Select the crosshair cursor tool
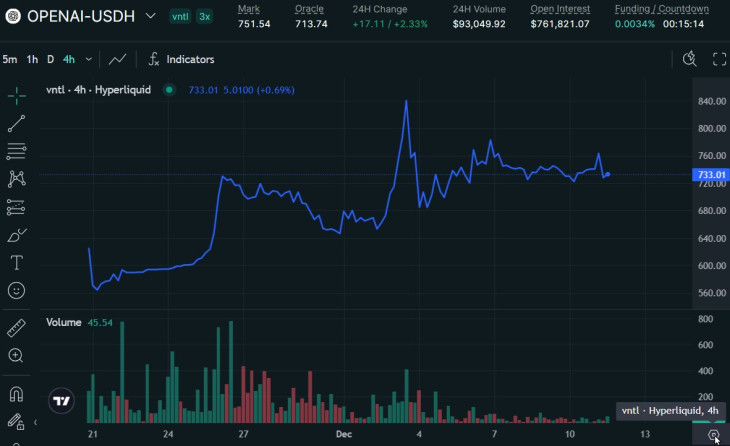 (17, 96)
